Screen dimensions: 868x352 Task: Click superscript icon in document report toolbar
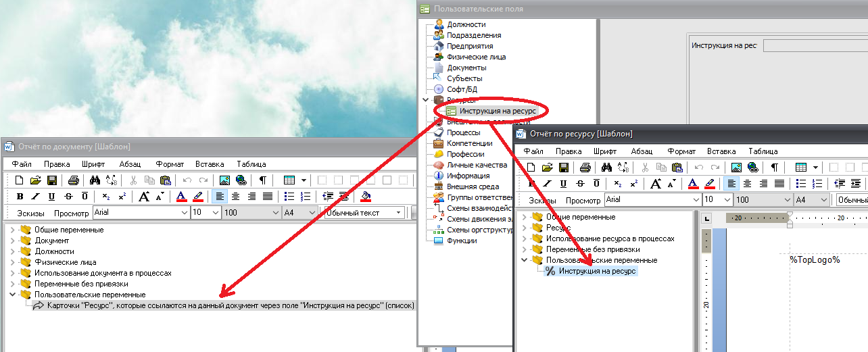tap(122, 197)
